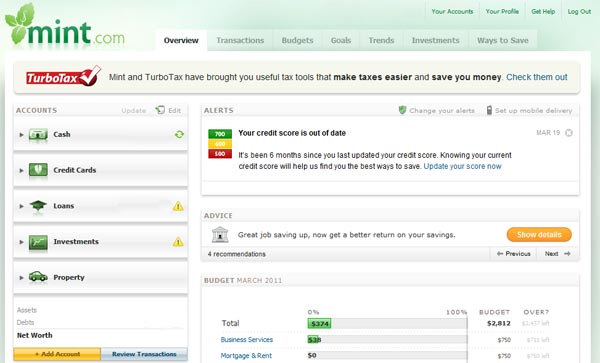The image size is (600, 363).
Task: Click the Add Account button
Action: click(x=57, y=354)
